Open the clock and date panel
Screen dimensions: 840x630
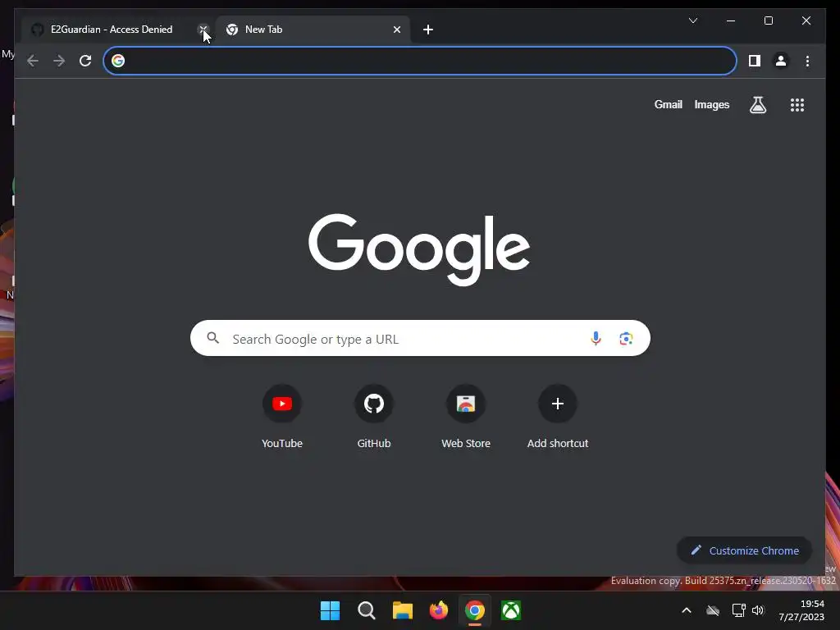click(x=801, y=610)
